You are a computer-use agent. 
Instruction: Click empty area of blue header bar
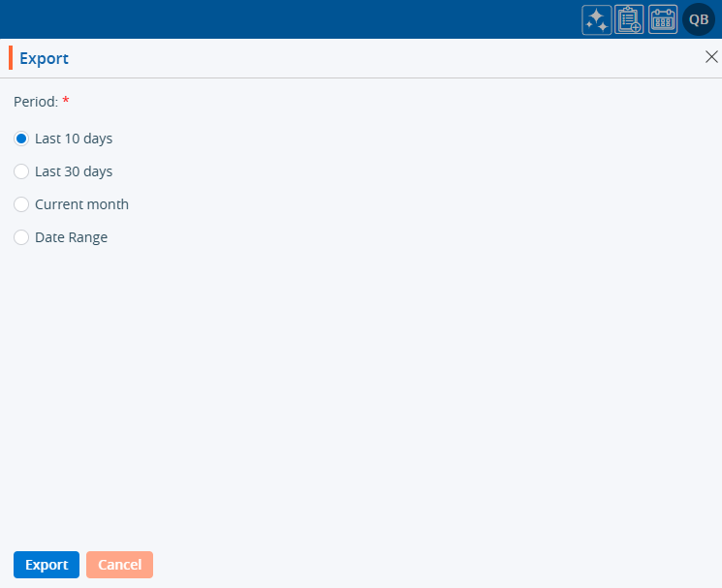(x=291, y=19)
